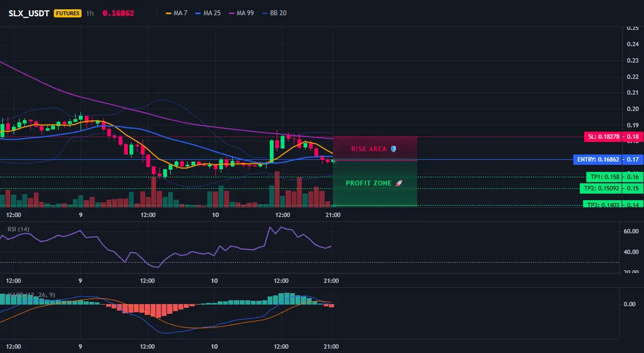Screen dimensions: 644x353
Task: Select the 1h timeframe label
Action: pyautogui.click(x=90, y=13)
